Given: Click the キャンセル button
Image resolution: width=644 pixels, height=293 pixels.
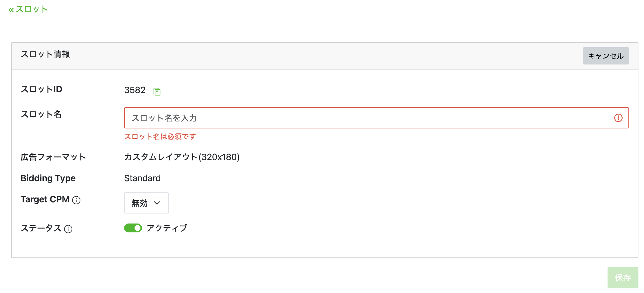Looking at the screenshot, I should click(x=606, y=56).
